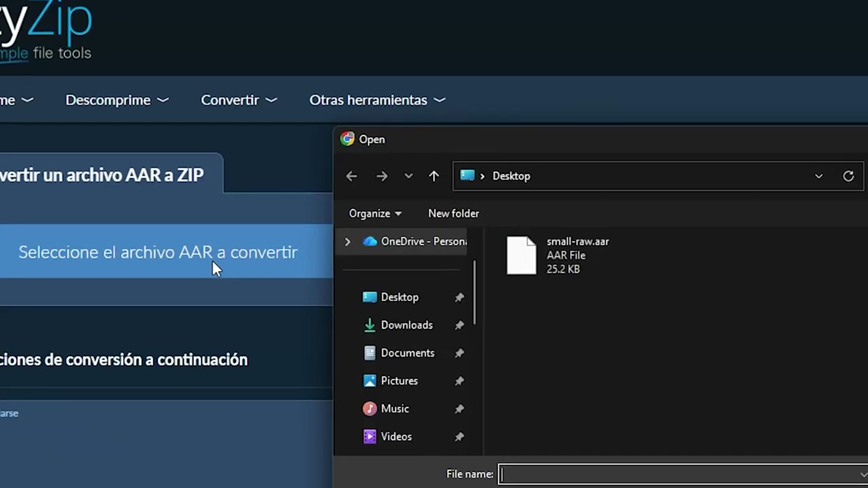
Task: Open the Organize menu
Action: pos(375,213)
